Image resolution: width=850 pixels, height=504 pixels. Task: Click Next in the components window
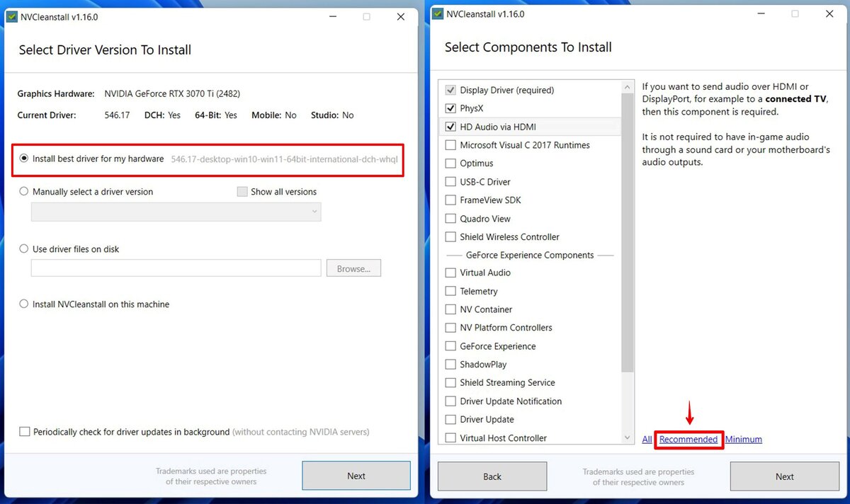coord(784,476)
